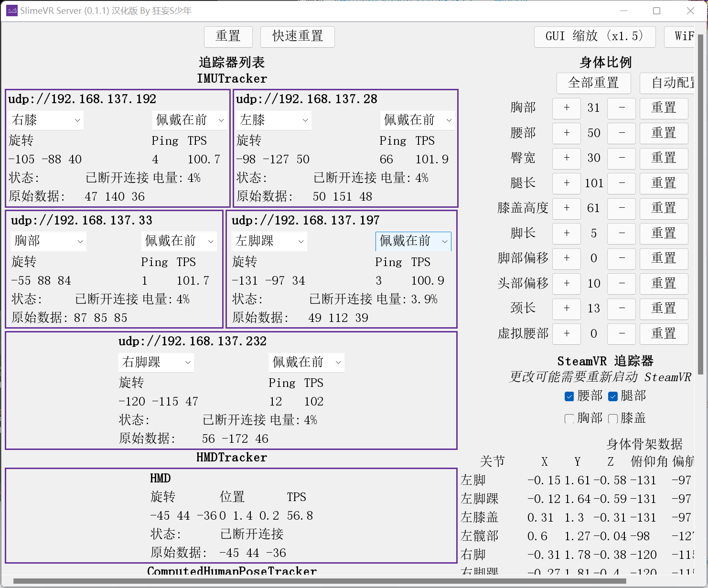
Task: Click the vertical scrollbar thumb on the right edge
Action: click(700, 204)
